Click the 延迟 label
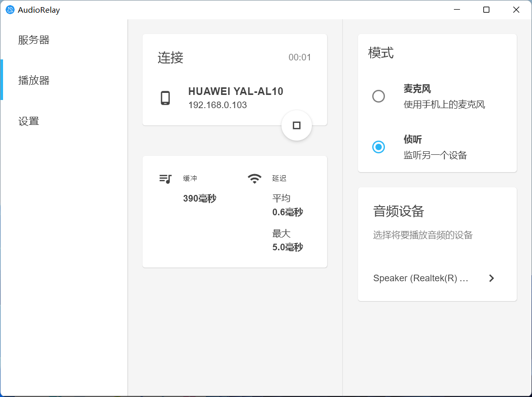The width and height of the screenshot is (532, 397). click(279, 178)
